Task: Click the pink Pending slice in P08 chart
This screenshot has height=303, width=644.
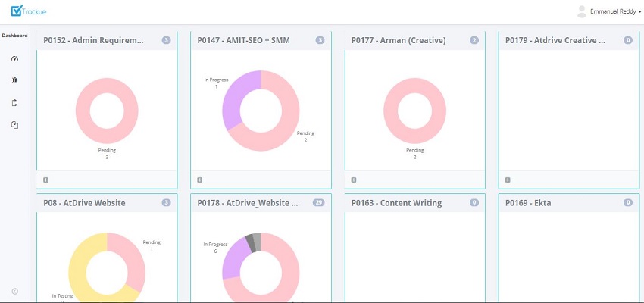Action: (x=133, y=258)
